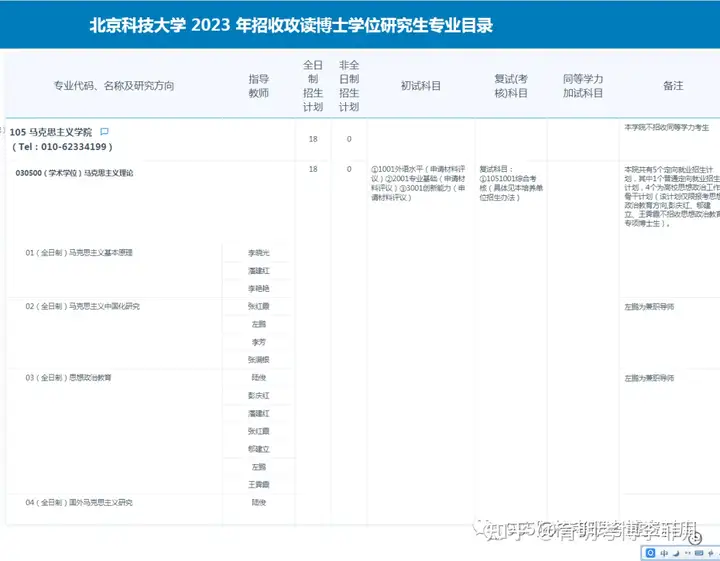Click advisor 陆俊 under direction 03
Image resolution: width=720 pixels, height=561 pixels.
259,378
